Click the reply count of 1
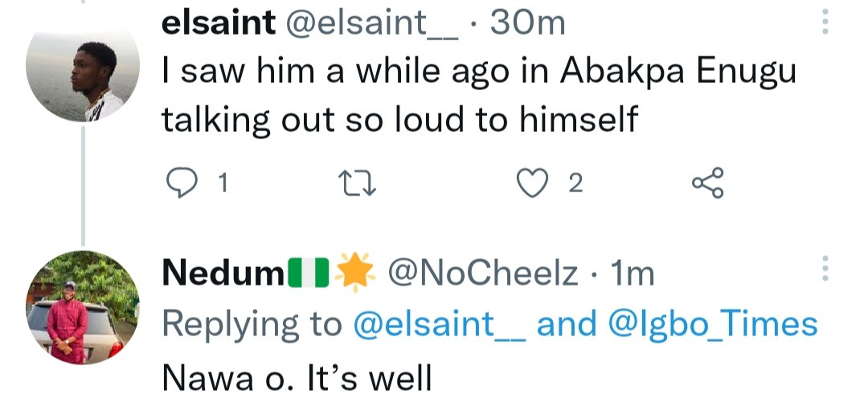 223,185
